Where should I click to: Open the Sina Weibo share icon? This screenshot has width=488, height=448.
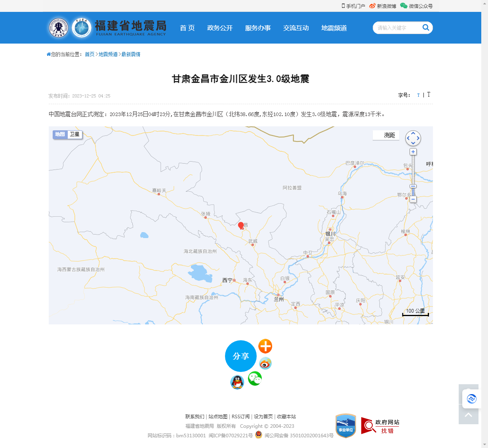point(265,363)
